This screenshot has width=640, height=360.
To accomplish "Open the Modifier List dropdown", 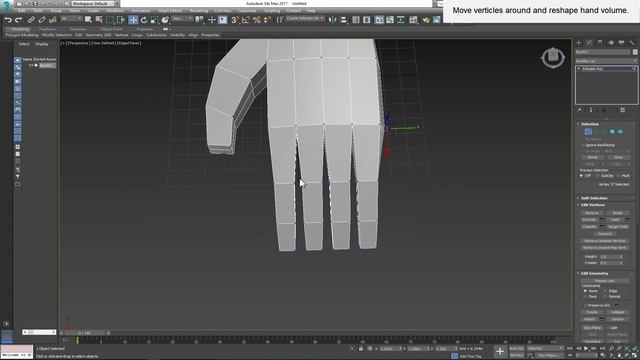I will click(606, 61).
